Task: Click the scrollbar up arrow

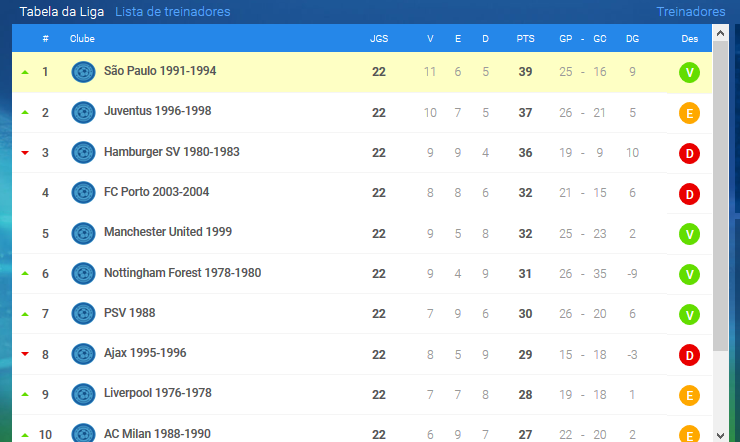Action: pos(720,33)
